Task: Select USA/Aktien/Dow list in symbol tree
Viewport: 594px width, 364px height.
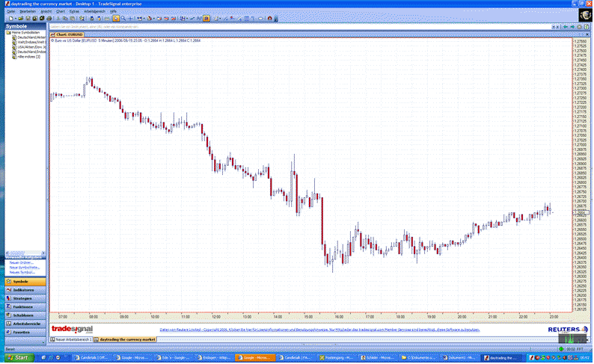Action: tap(28, 46)
